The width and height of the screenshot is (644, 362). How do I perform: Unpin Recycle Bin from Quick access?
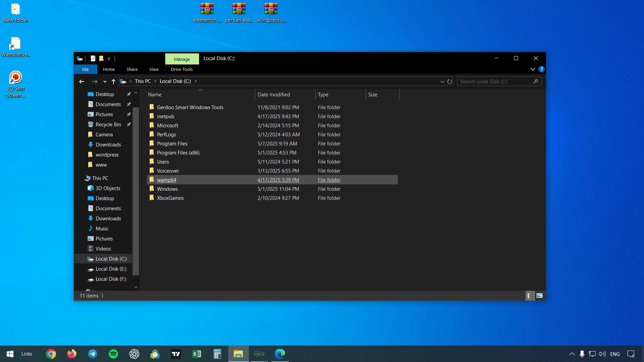pyautogui.click(x=129, y=124)
